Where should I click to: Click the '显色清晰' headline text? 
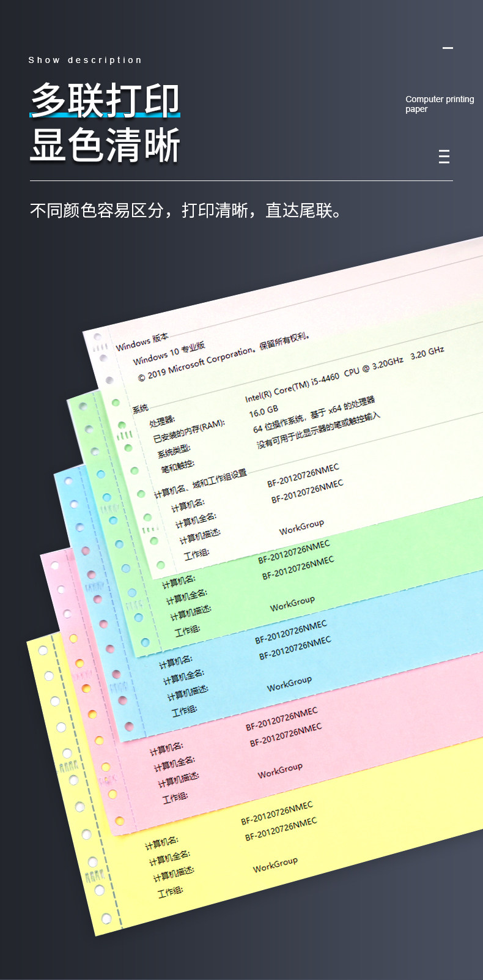(105, 146)
